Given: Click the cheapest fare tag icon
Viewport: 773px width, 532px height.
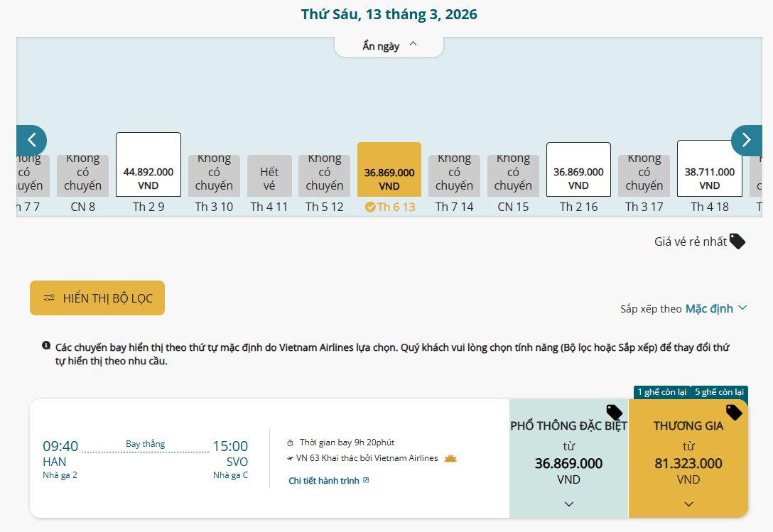Looking at the screenshot, I should [737, 241].
